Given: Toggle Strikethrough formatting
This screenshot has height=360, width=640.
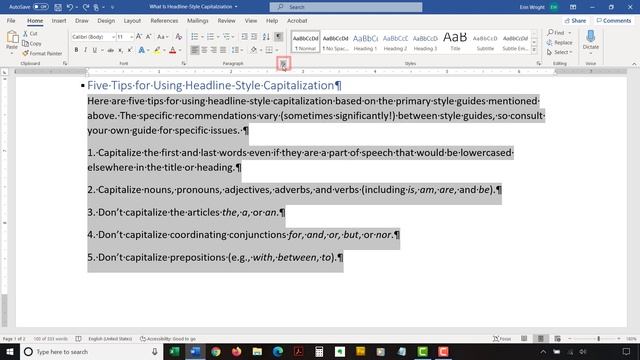Looking at the screenshot, I should (x=111, y=50).
